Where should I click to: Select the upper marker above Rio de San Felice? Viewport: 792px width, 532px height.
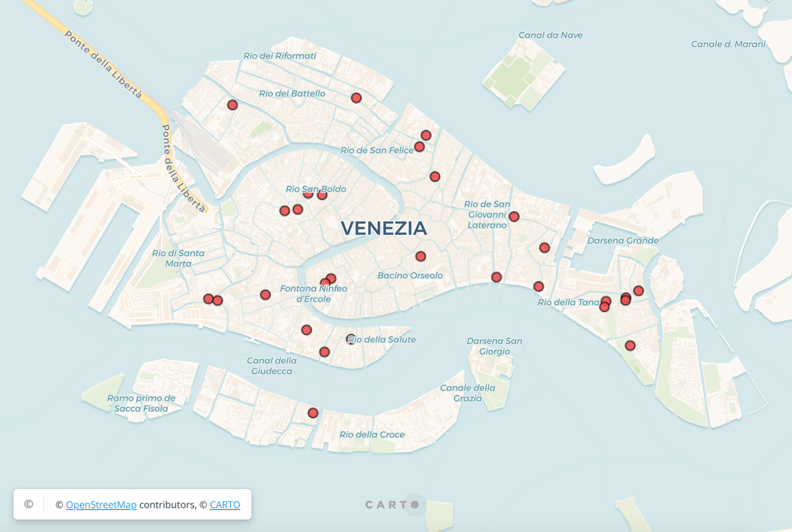tap(426, 135)
